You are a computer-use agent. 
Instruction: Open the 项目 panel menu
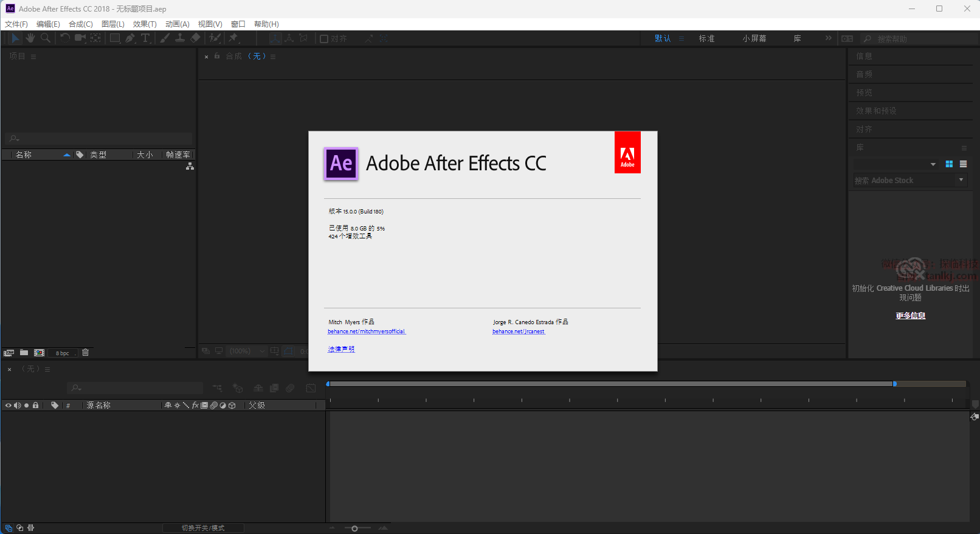pos(33,57)
